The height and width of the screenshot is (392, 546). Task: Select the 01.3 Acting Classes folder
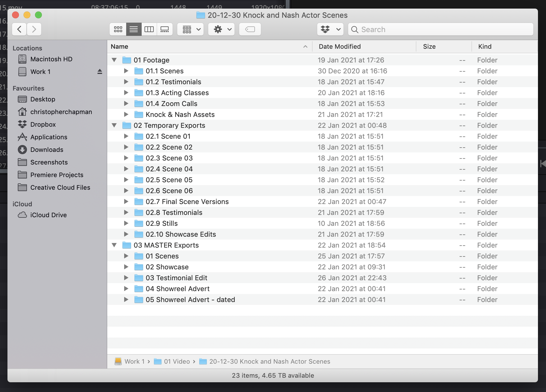coord(323,93)
